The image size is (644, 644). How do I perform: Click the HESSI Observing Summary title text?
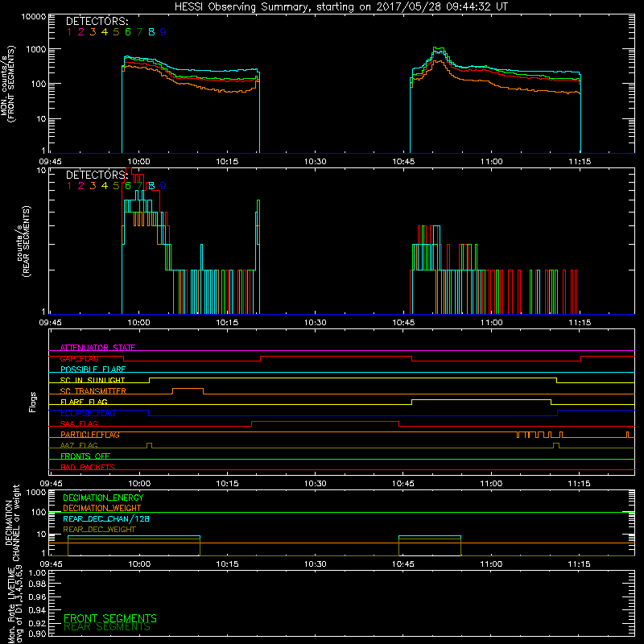pos(341,6)
